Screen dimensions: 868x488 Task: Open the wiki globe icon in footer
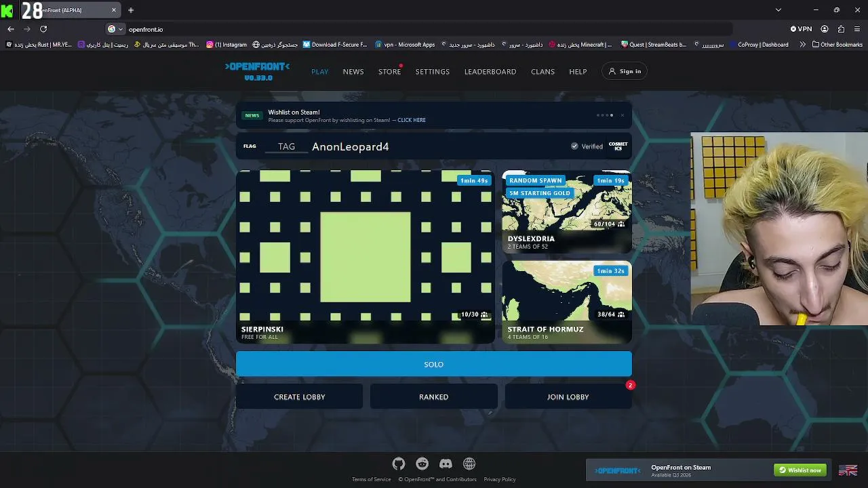[469, 464]
